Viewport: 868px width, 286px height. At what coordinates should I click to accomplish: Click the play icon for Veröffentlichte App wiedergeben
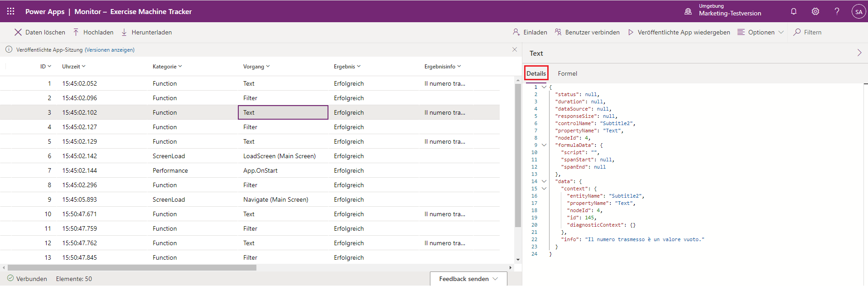(x=631, y=32)
